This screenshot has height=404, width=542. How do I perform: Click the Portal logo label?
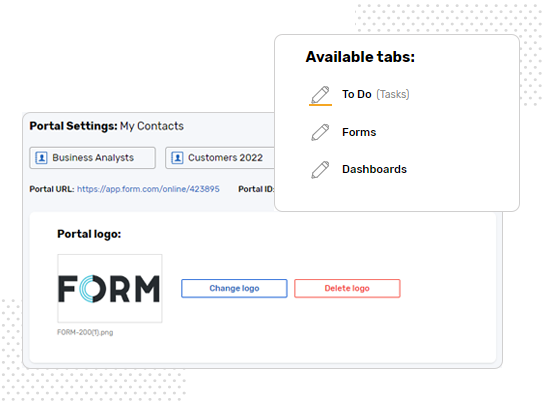click(x=89, y=234)
